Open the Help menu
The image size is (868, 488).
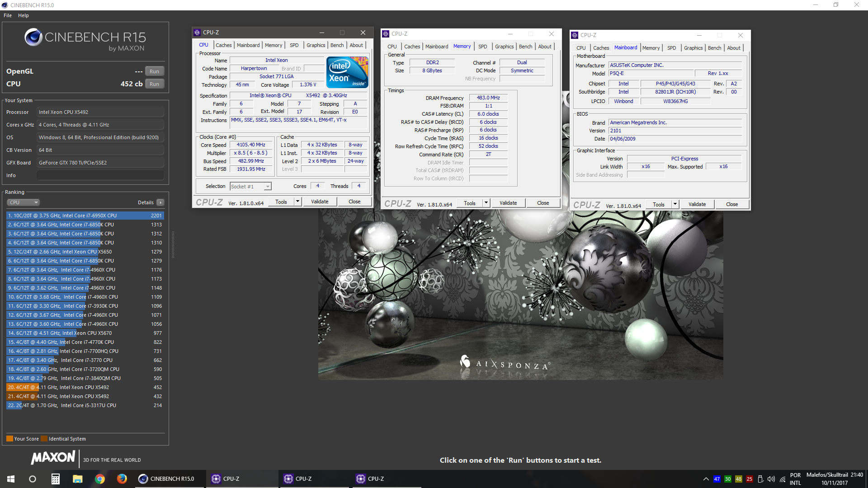point(24,15)
